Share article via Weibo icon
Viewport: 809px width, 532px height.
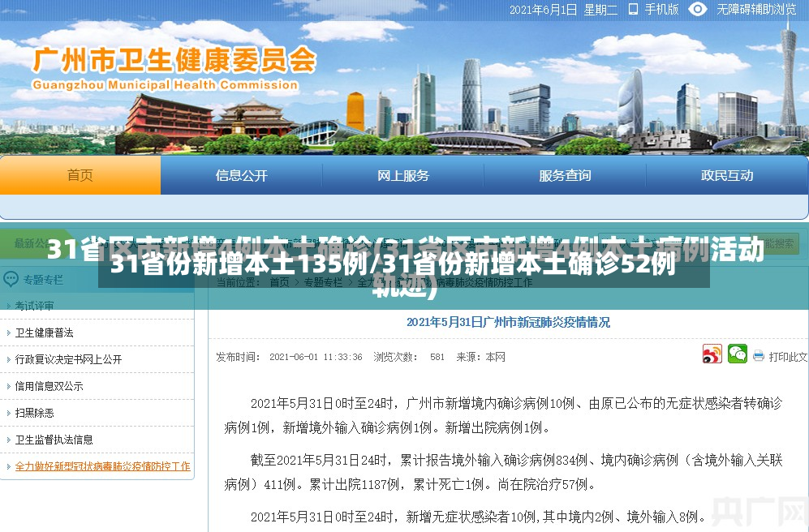pos(712,354)
